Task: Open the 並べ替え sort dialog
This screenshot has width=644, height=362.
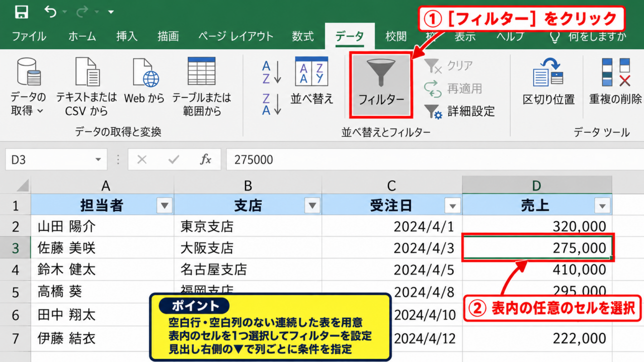Action: click(312, 80)
